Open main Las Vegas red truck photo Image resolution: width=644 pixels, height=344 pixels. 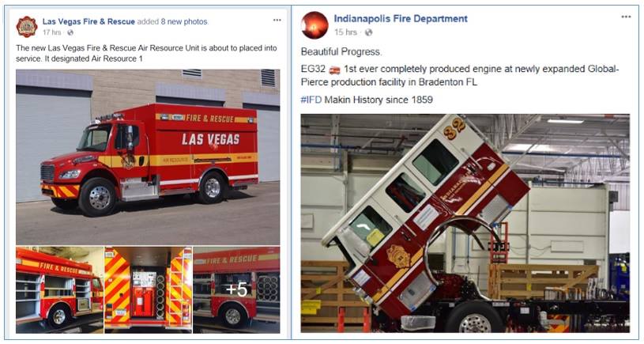pyautogui.click(x=148, y=157)
